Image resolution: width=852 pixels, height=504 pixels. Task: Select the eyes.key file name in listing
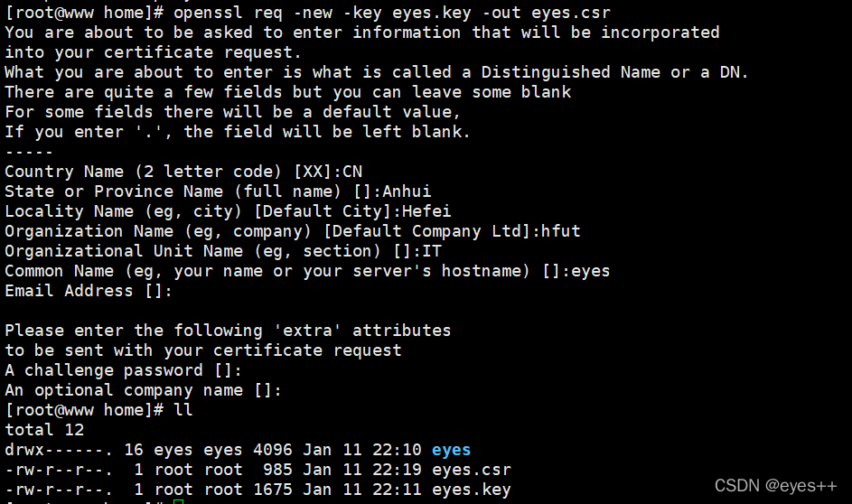471,490
